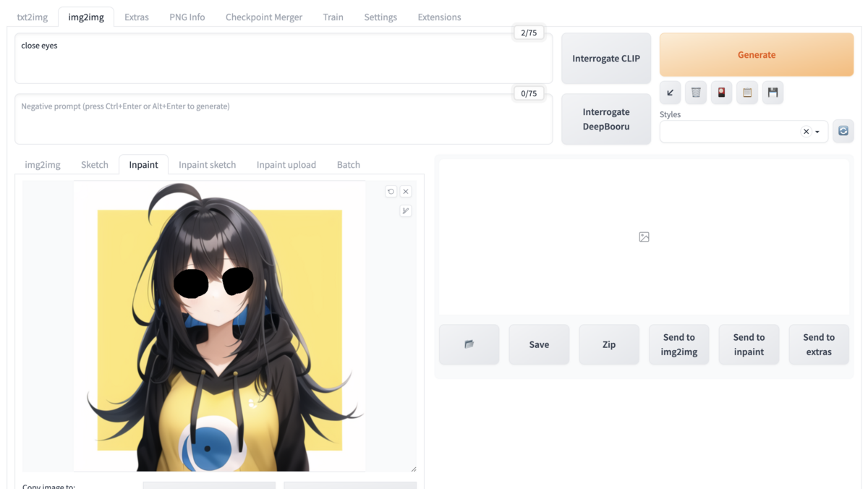Image resolution: width=868 pixels, height=489 pixels.
Task: Switch to the txt2img tab
Action: click(33, 17)
